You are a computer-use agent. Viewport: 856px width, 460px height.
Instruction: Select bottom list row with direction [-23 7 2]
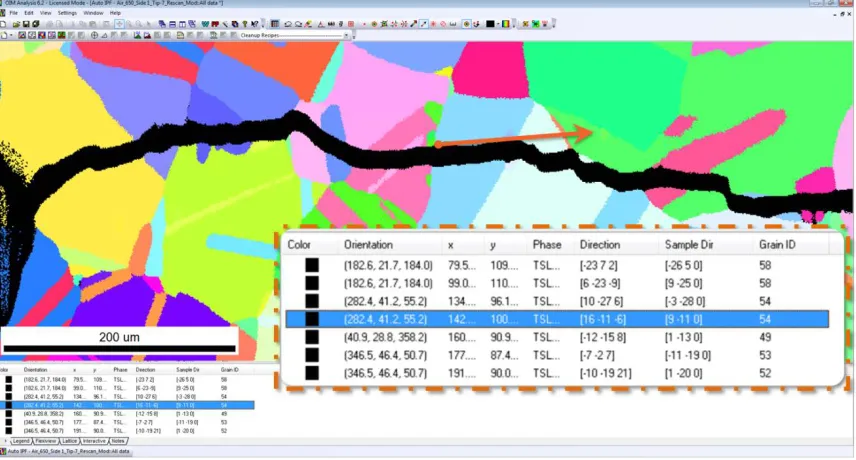coord(127,379)
